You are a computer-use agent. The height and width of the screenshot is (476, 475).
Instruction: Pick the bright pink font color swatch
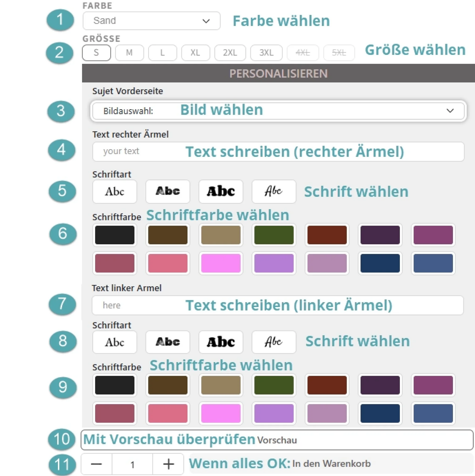click(221, 263)
